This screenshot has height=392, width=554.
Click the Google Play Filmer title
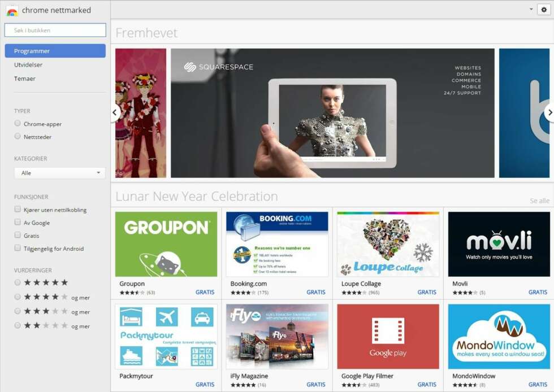click(x=367, y=376)
